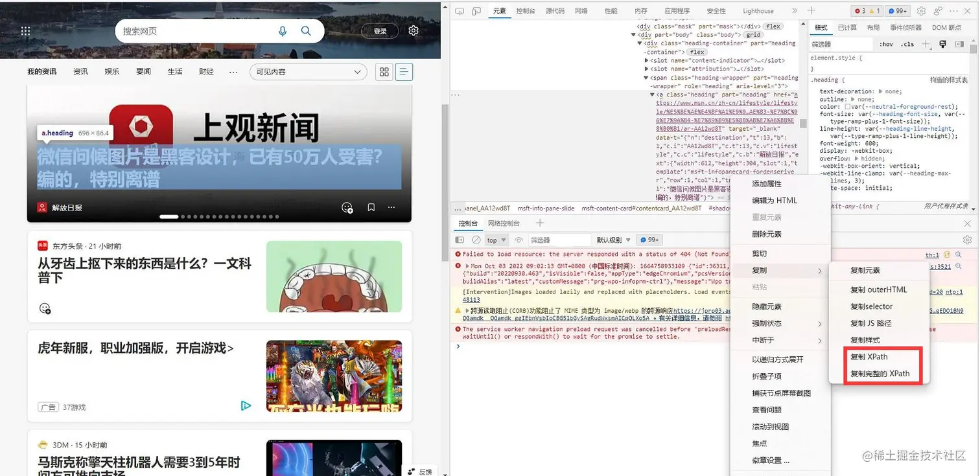Switch to the Lighthouse tab
Viewport: 980px width, 476px height.
click(x=758, y=11)
